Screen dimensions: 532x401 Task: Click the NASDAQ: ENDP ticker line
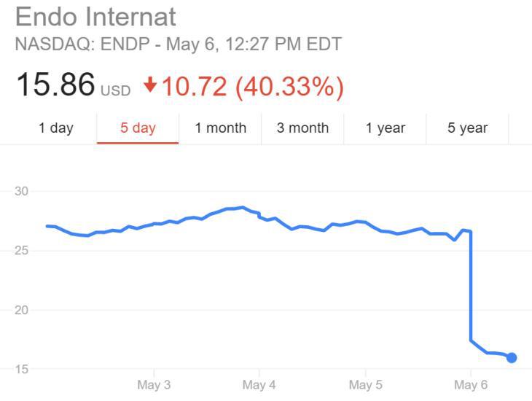pyautogui.click(x=178, y=44)
